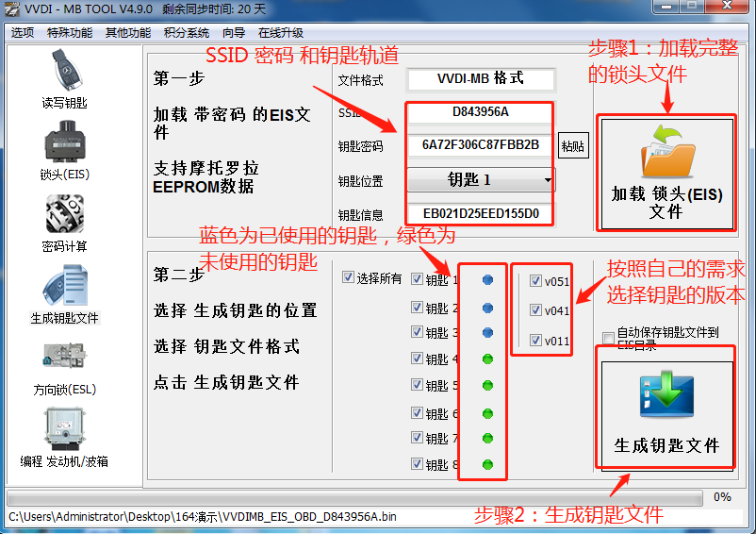This screenshot has height=534, width=756.
Task: Close the VVDI - MB TOOL window
Action: (x=728, y=6)
